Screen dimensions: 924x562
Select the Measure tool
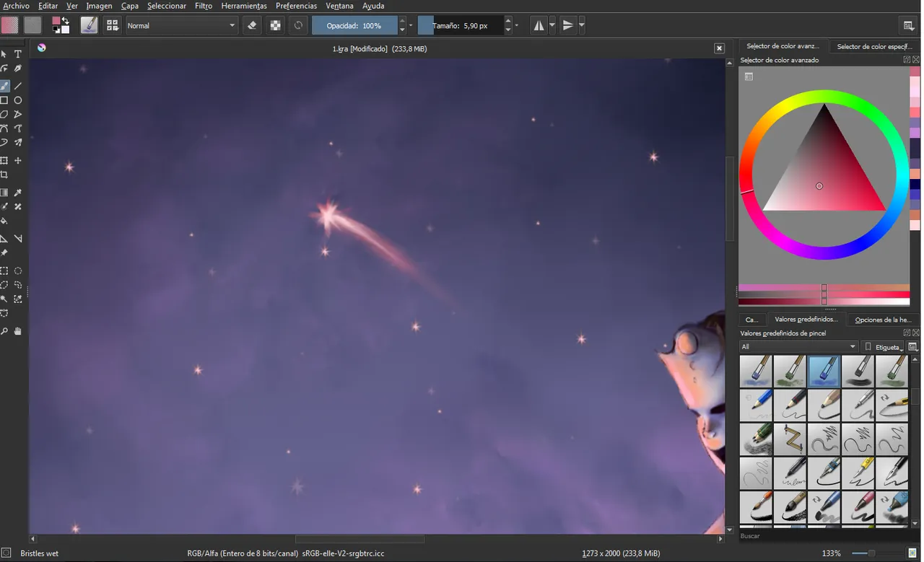point(18,238)
